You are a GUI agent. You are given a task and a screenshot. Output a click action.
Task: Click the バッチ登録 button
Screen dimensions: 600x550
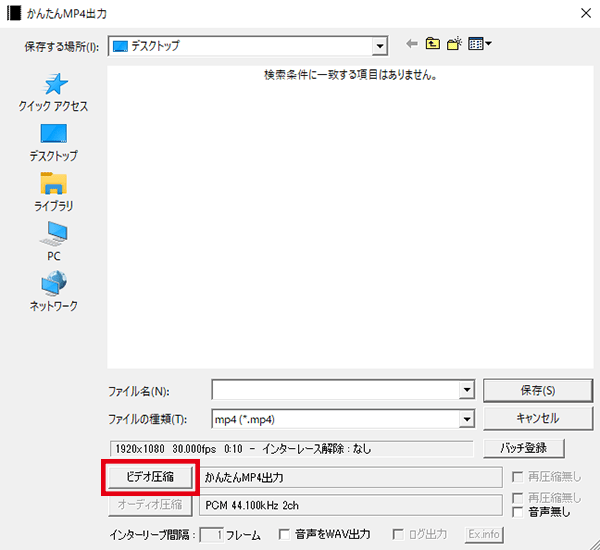click(524, 448)
